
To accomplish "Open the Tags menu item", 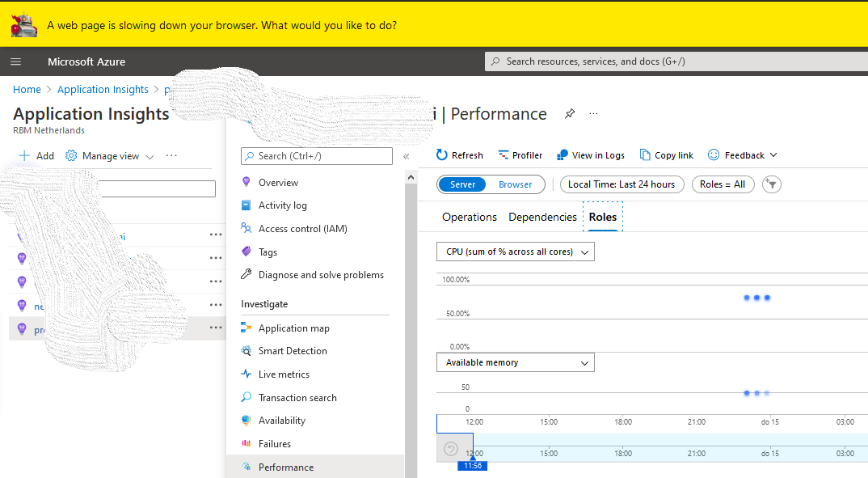I will [268, 252].
